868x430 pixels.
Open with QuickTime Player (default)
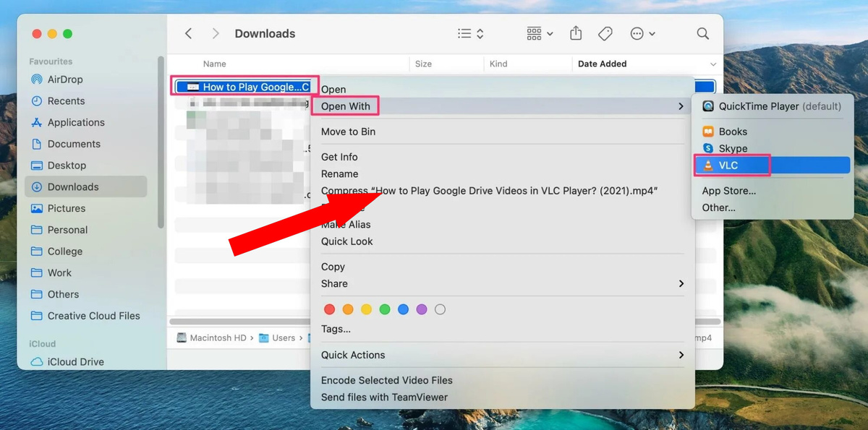[x=773, y=106]
